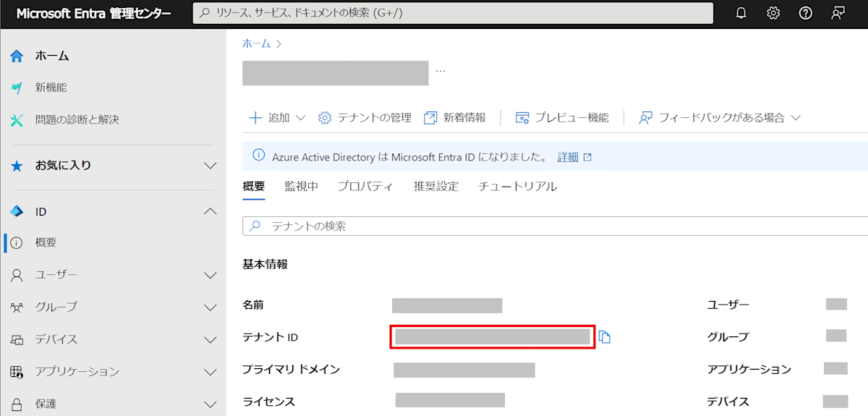The width and height of the screenshot is (868, 416).
Task: Click 新着情報 toolbar button
Action: [x=455, y=118]
